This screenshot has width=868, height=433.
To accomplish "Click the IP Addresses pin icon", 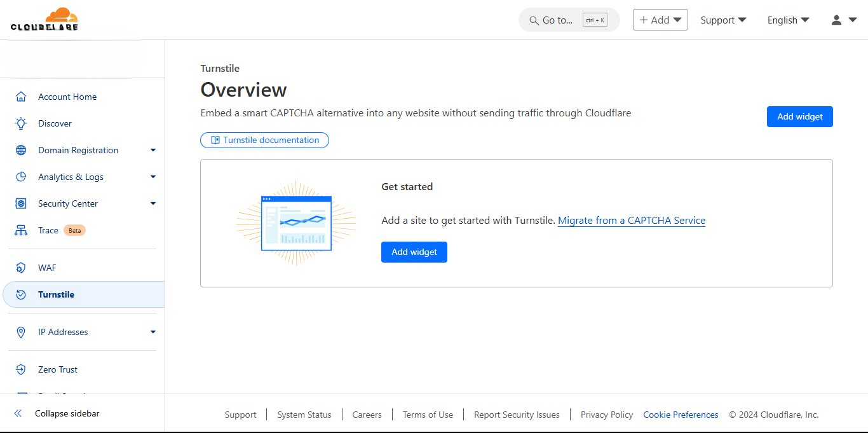I will [x=21, y=332].
